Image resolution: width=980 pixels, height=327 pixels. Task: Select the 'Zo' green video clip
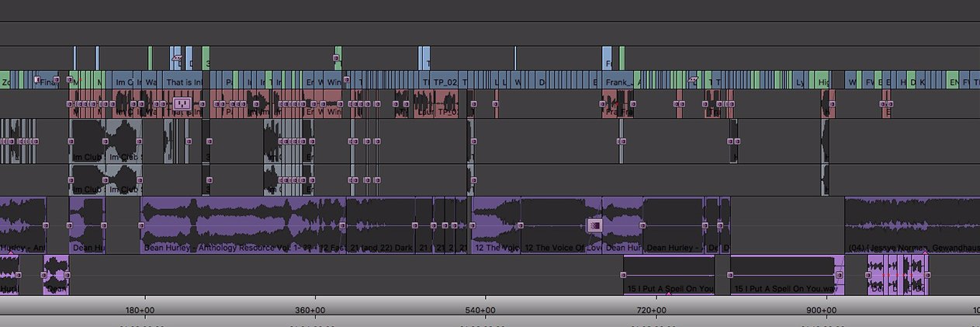[x=5, y=80]
